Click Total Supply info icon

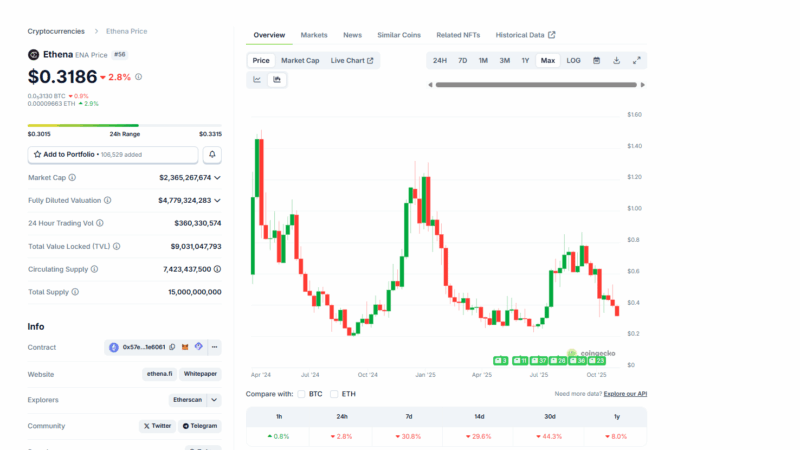pyautogui.click(x=75, y=292)
